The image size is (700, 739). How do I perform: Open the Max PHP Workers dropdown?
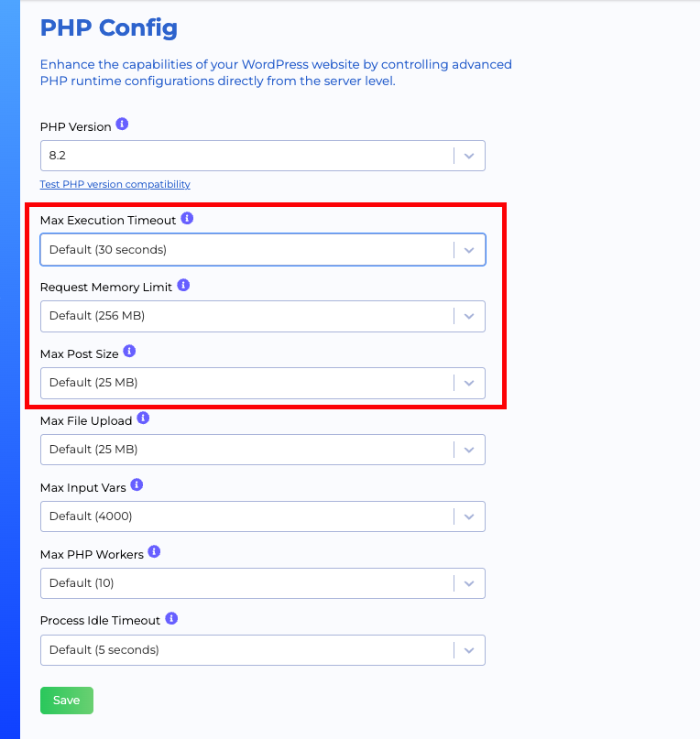click(469, 582)
